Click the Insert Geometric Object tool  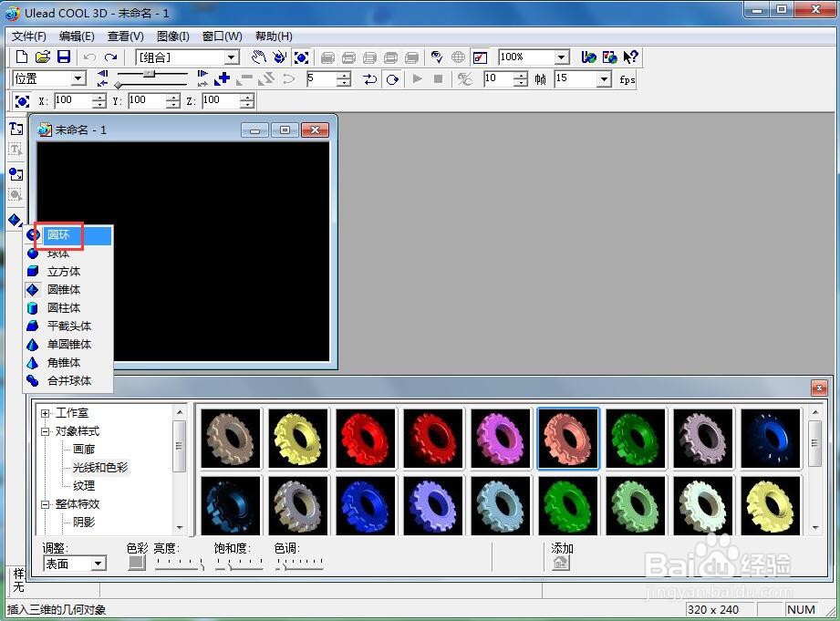click(15, 220)
